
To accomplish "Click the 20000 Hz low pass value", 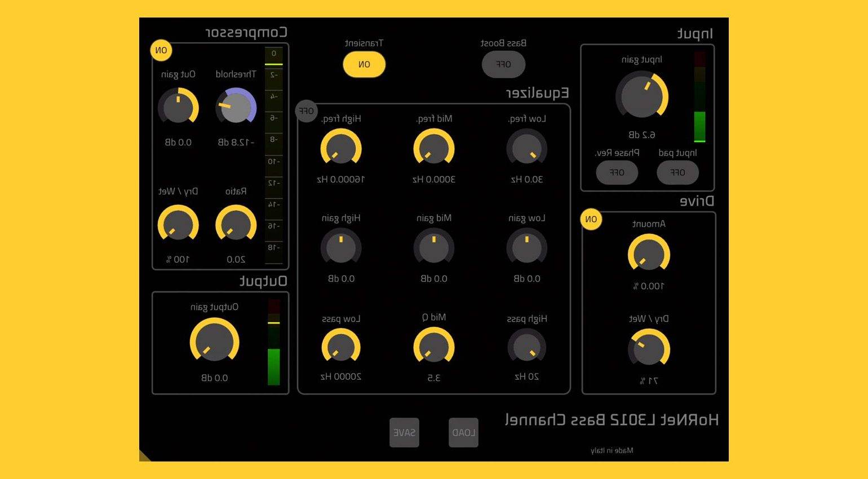I will pos(341,376).
